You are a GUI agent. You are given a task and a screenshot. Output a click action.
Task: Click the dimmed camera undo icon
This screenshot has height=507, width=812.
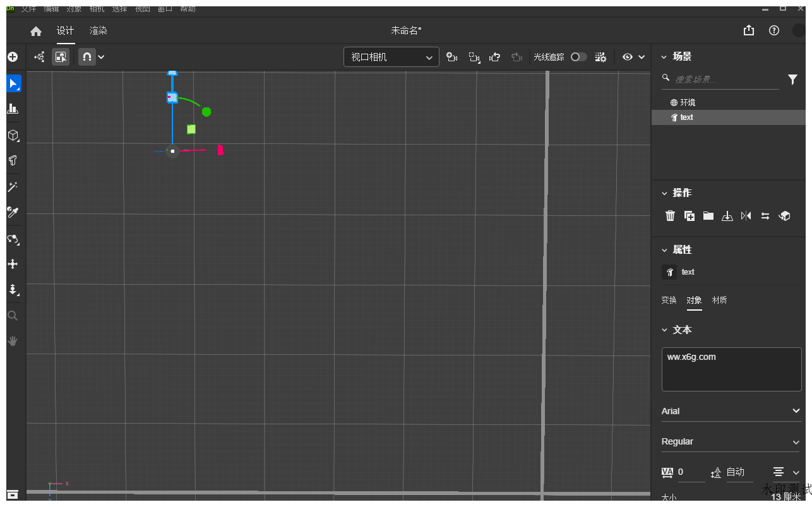pos(516,57)
